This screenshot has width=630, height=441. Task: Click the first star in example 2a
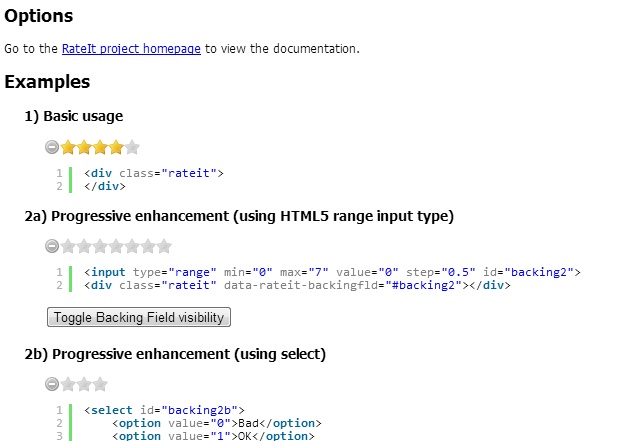tap(69, 246)
